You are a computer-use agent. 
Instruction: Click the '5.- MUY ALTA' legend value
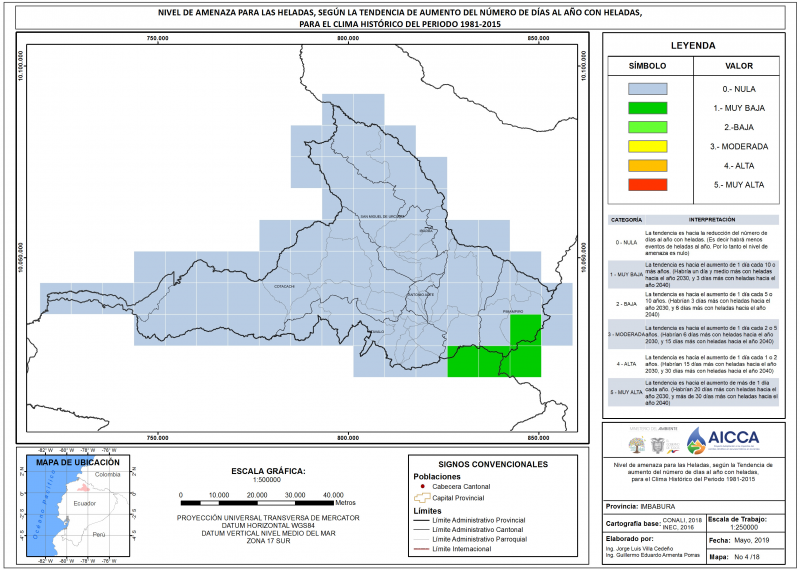coord(739,185)
